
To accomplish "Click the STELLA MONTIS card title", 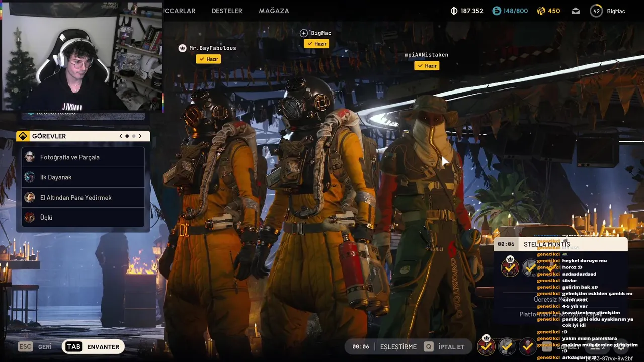I will coord(547,244).
